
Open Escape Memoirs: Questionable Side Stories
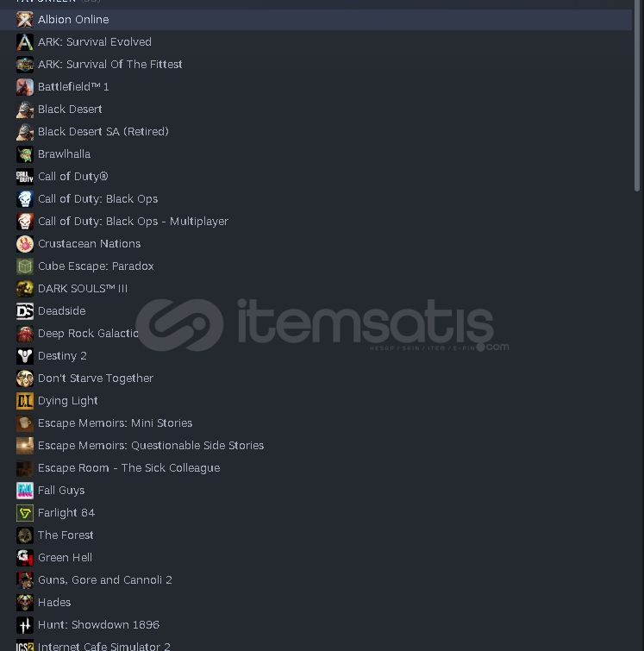point(316,446)
